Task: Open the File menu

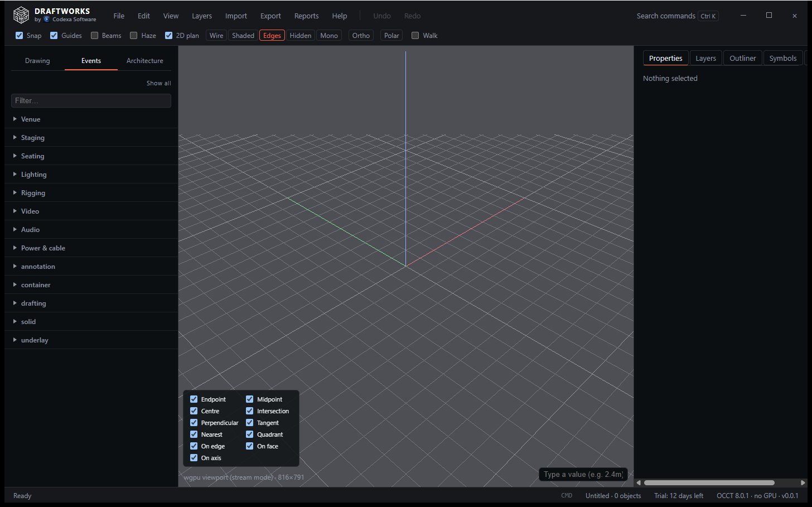Action: point(119,16)
